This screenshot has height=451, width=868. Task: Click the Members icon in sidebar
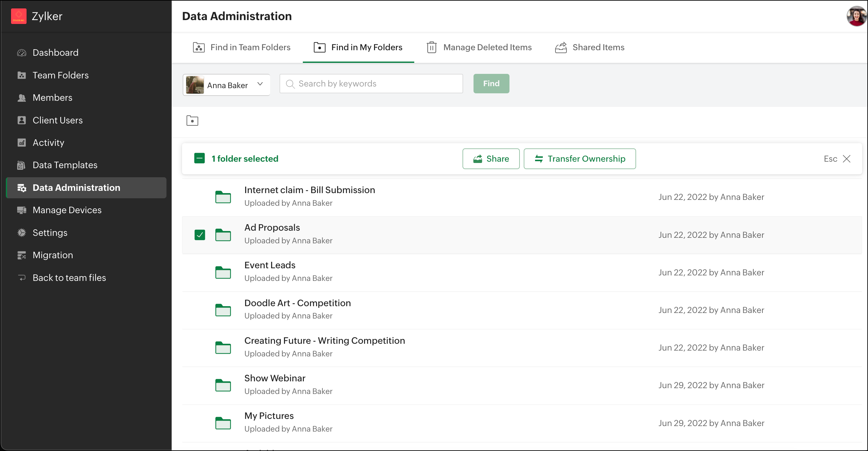click(22, 98)
